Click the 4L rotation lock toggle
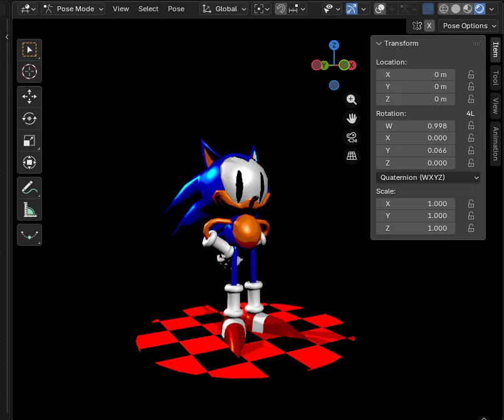 470,113
